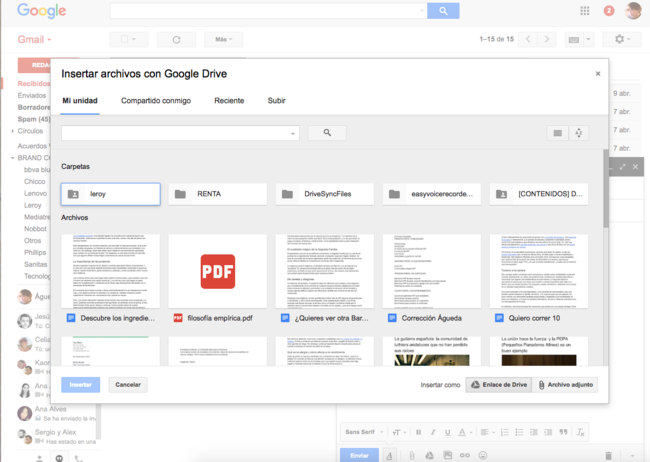The image size is (650, 462).
Task: Go to the next page of messages
Action: point(547,39)
